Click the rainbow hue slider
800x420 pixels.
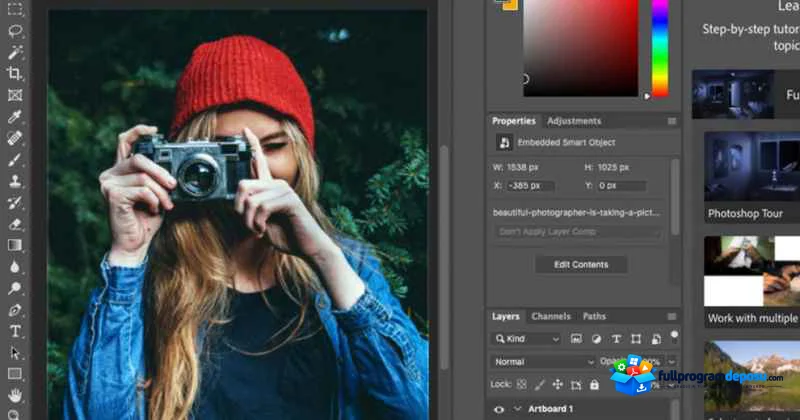click(x=660, y=48)
